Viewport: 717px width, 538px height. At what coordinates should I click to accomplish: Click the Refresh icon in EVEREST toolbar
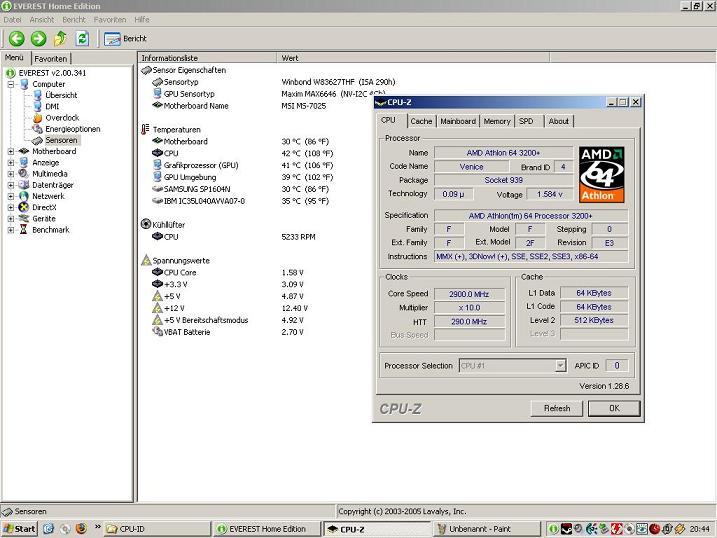(x=82, y=39)
